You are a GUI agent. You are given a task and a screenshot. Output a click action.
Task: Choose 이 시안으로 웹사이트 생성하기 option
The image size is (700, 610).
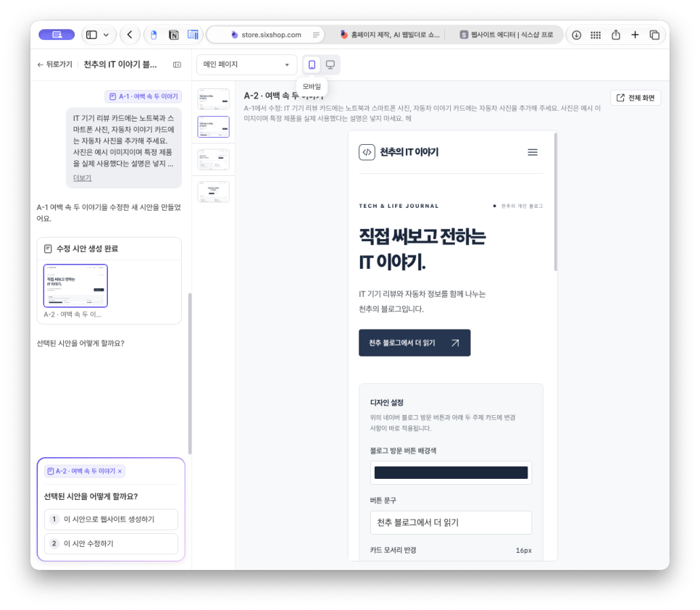click(x=111, y=519)
